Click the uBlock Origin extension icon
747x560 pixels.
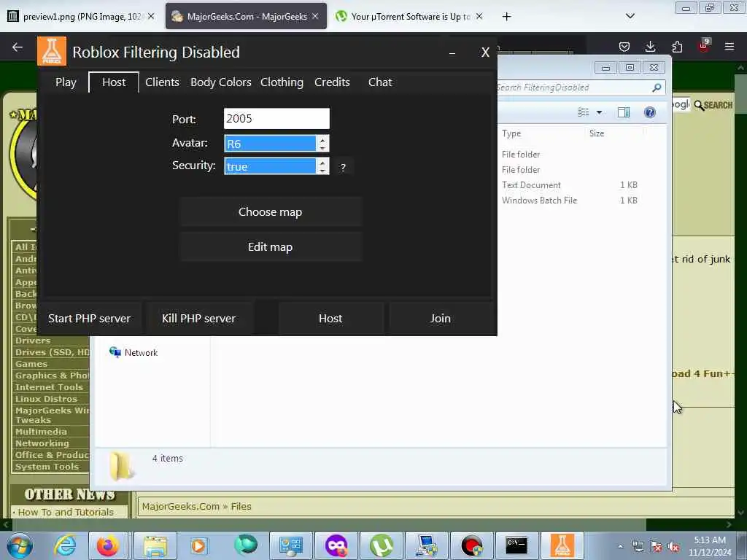[x=704, y=46]
